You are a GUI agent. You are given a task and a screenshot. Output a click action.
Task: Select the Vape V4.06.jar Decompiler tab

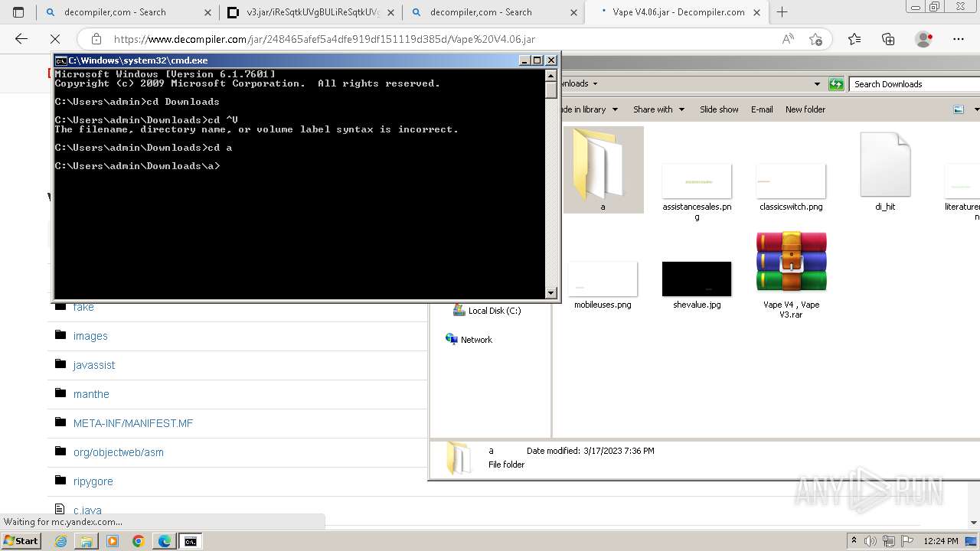[676, 12]
